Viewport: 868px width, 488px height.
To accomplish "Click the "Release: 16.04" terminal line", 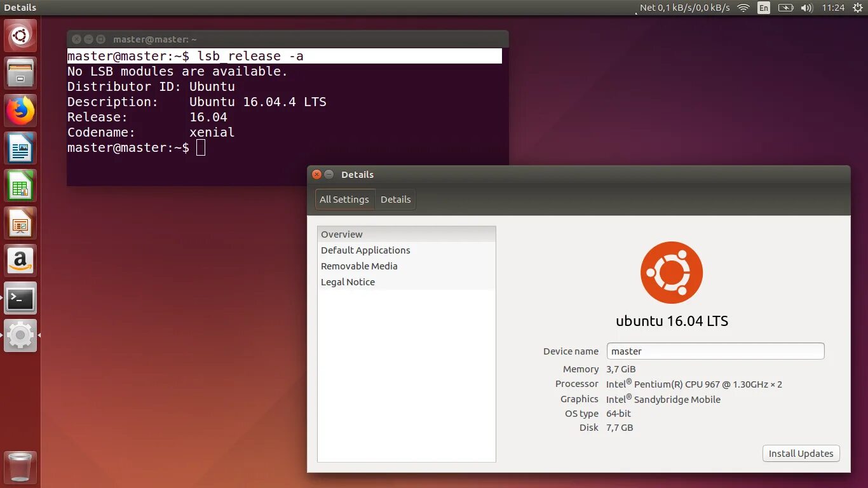I will pos(147,117).
